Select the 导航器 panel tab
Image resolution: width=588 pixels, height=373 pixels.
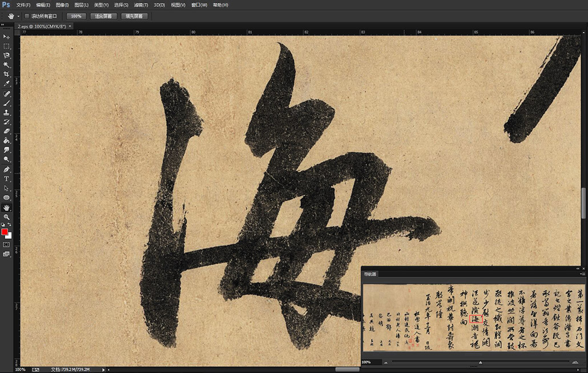coord(370,274)
